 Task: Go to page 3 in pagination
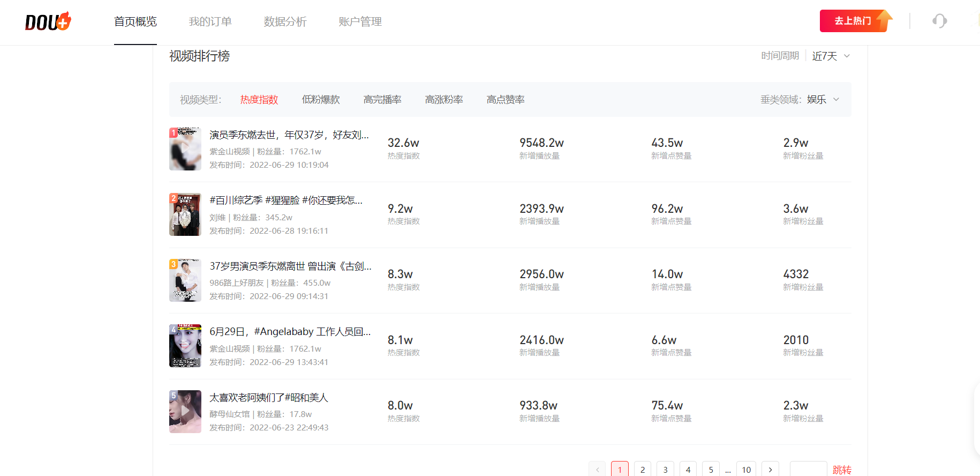665,469
